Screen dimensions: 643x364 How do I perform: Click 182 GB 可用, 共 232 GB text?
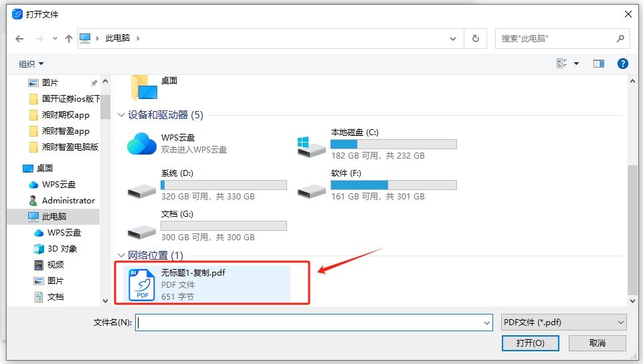point(377,156)
